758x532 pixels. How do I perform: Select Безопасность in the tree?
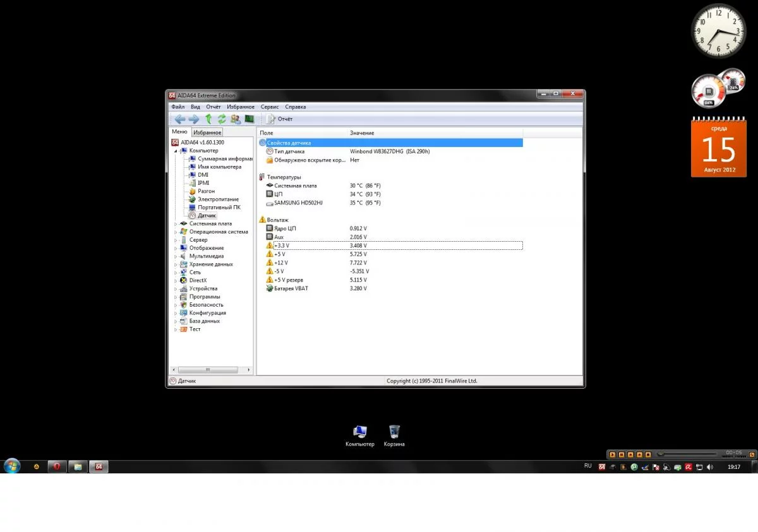(202, 305)
